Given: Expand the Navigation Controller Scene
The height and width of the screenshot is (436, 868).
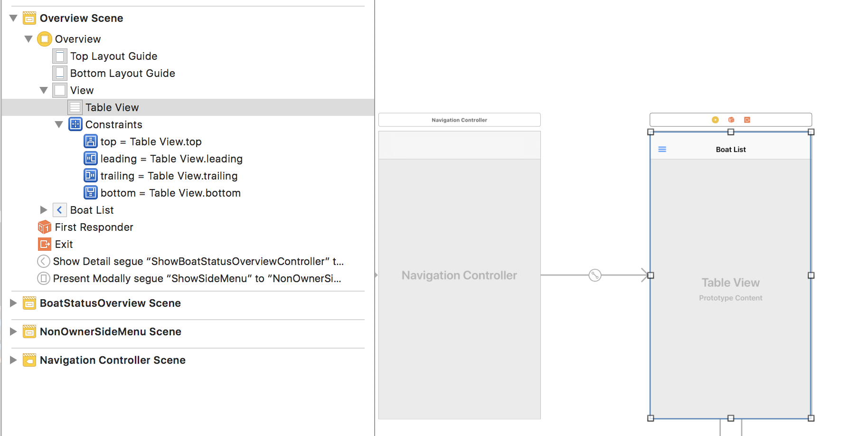Looking at the screenshot, I should 13,360.
